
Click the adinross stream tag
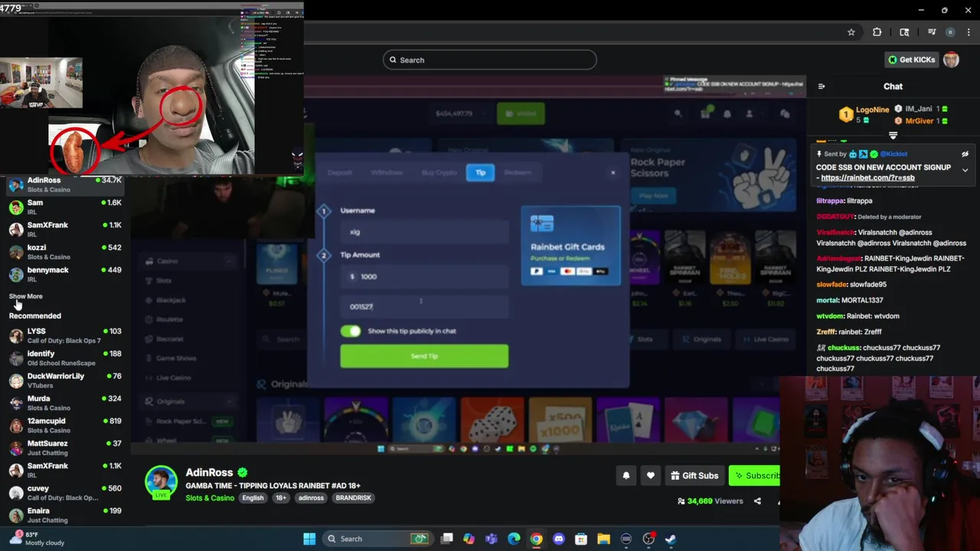pos(311,498)
